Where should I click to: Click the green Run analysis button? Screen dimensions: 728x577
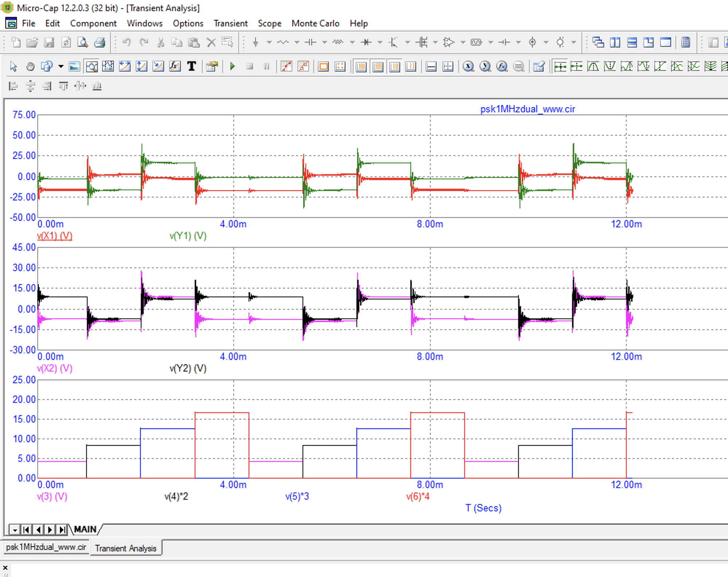pos(232,66)
